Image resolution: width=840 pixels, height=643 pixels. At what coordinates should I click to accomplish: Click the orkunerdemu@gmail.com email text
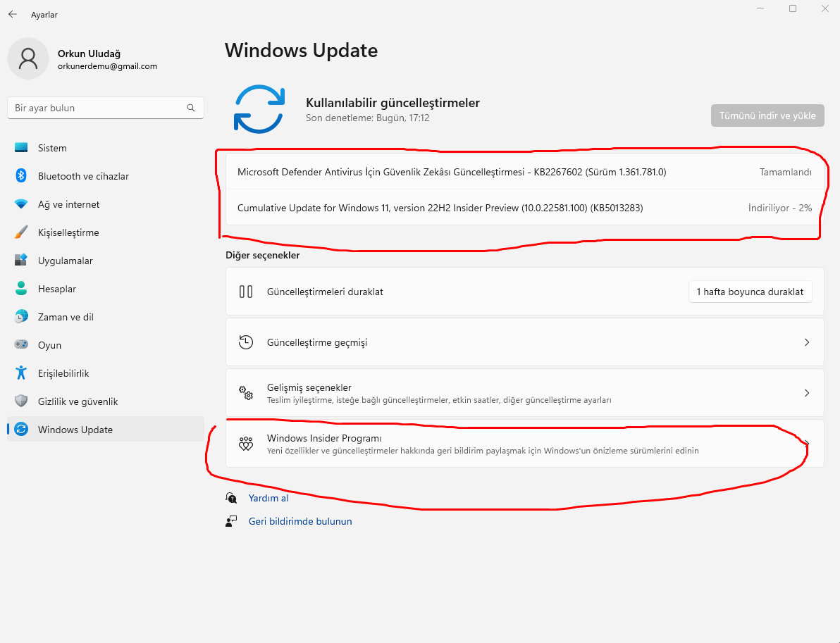pos(107,66)
